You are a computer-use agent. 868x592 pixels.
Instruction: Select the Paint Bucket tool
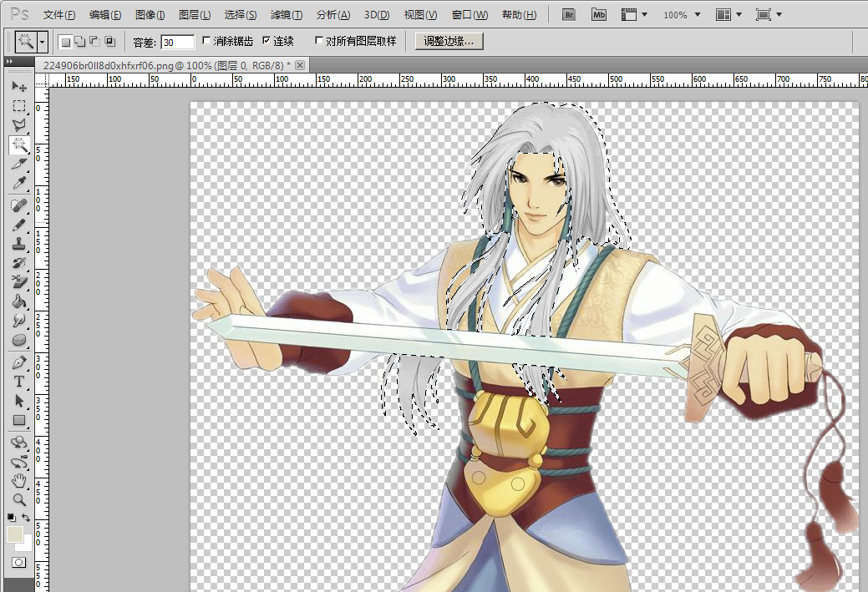coord(19,301)
